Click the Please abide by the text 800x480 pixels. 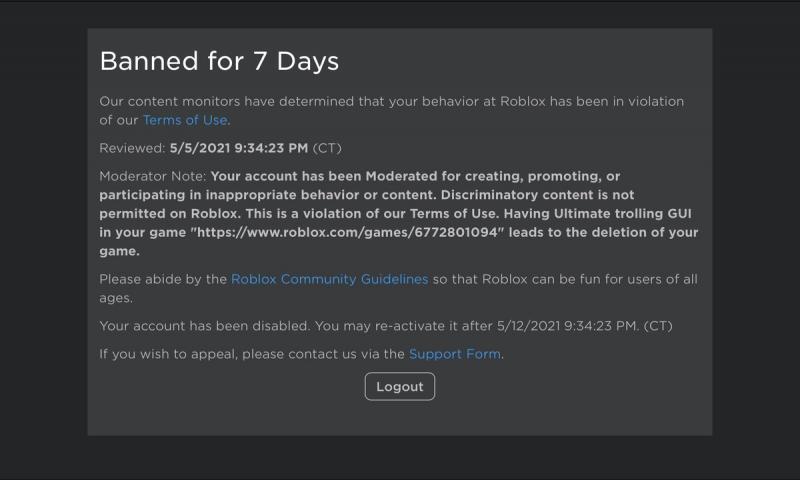(163, 280)
